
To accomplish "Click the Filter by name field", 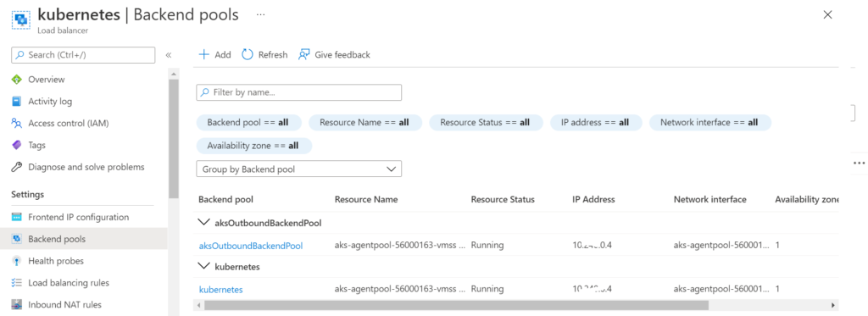I will [299, 92].
